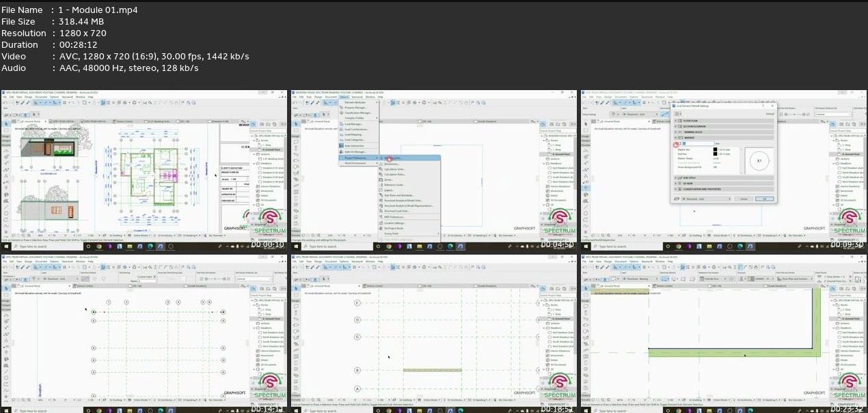Pick Calculation Units in Project Preferences submenu
This screenshot has width=868, height=413.
click(409, 169)
